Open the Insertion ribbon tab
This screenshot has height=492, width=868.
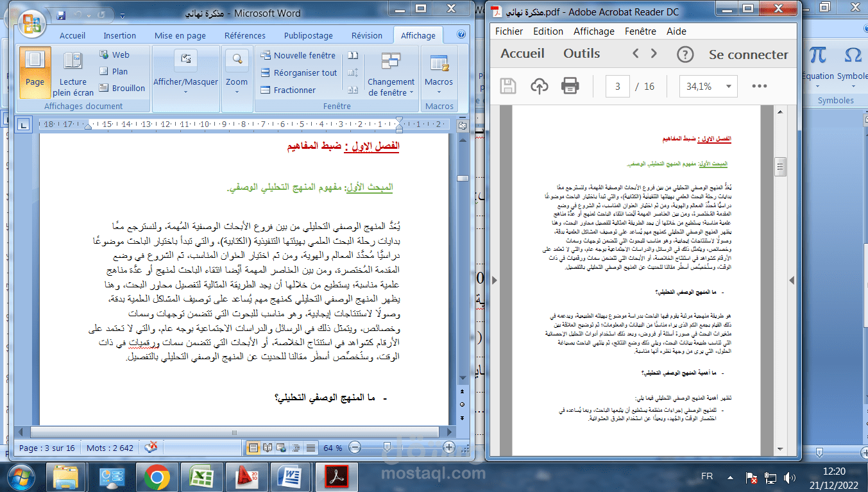120,36
